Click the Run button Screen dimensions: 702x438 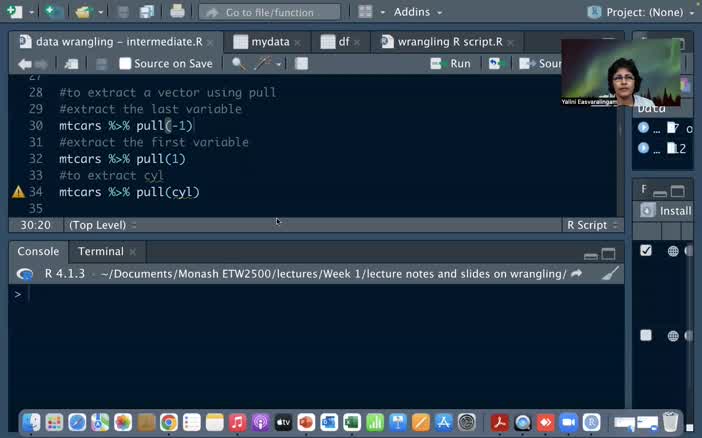point(451,63)
